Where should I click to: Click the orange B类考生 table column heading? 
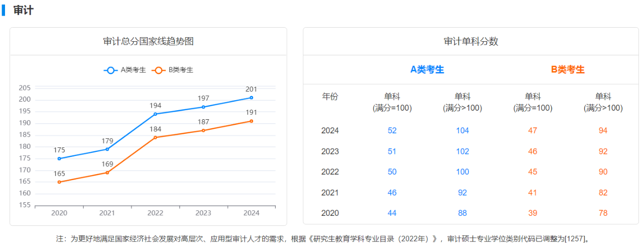tap(568, 69)
